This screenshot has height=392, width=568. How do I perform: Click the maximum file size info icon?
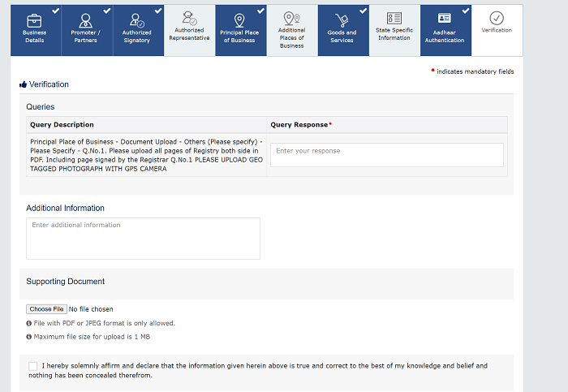pos(29,336)
